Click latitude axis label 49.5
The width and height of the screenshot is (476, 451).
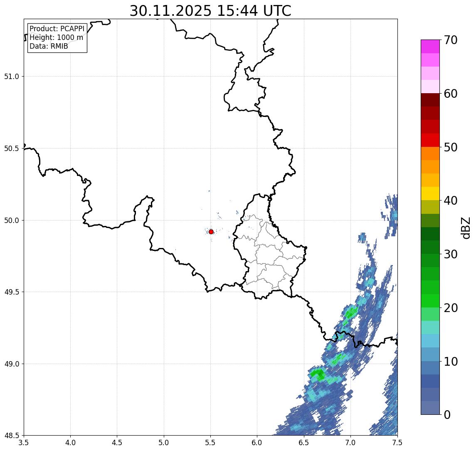click(12, 292)
